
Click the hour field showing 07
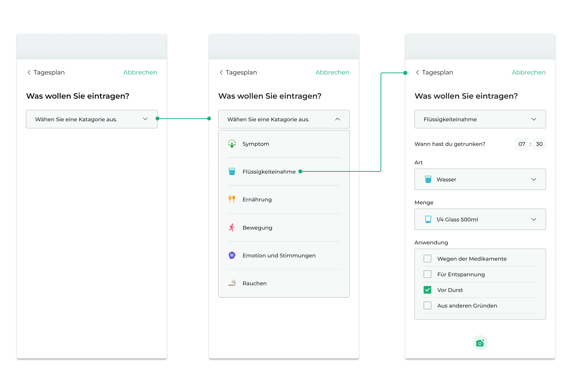[522, 144]
